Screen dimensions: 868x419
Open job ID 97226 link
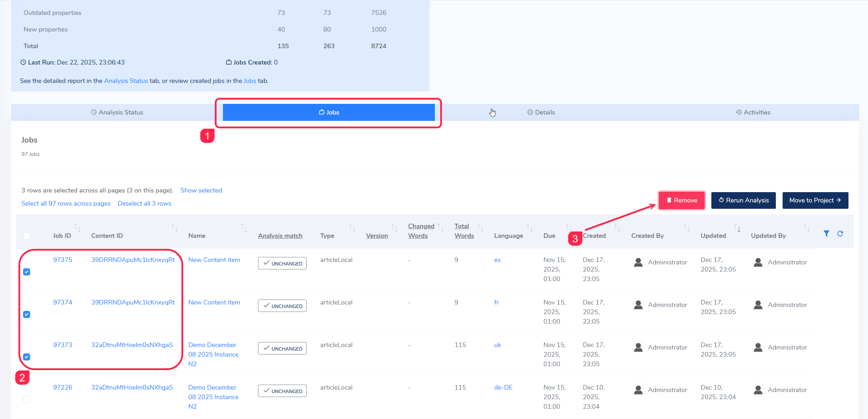(63, 387)
